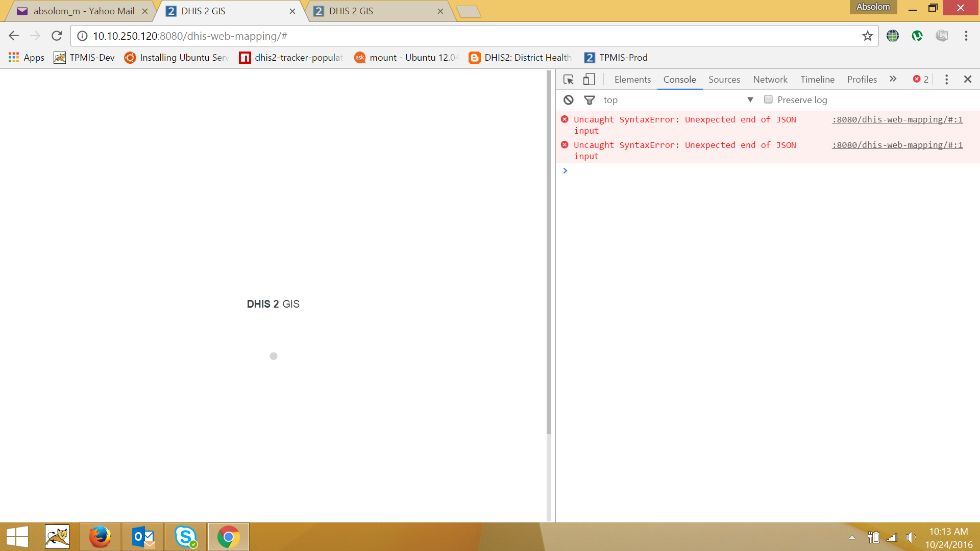The image size is (980, 551).
Task: Open Firefox from the taskbar
Action: click(100, 537)
